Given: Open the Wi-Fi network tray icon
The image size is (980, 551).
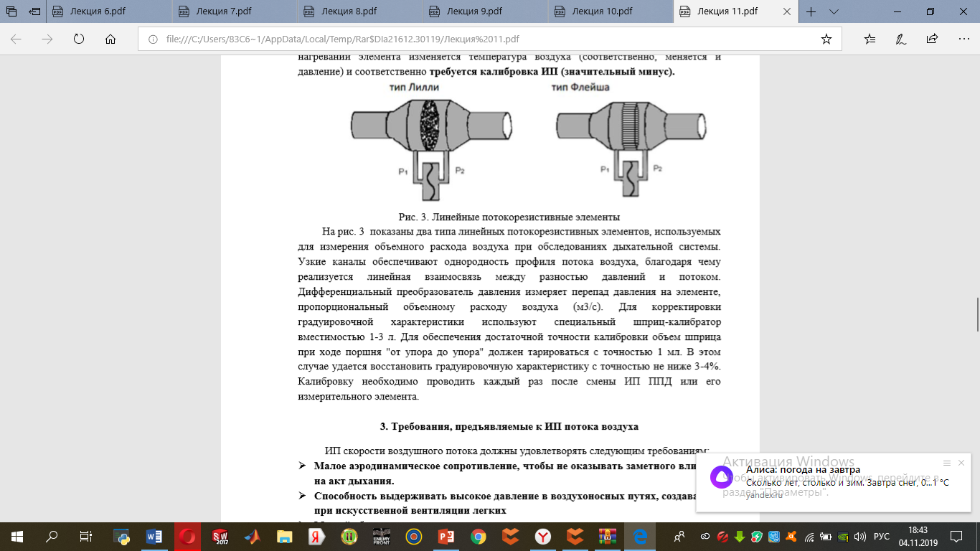Looking at the screenshot, I should [810, 536].
